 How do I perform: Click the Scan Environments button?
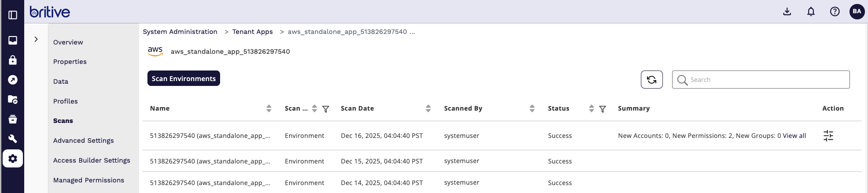pyautogui.click(x=184, y=78)
